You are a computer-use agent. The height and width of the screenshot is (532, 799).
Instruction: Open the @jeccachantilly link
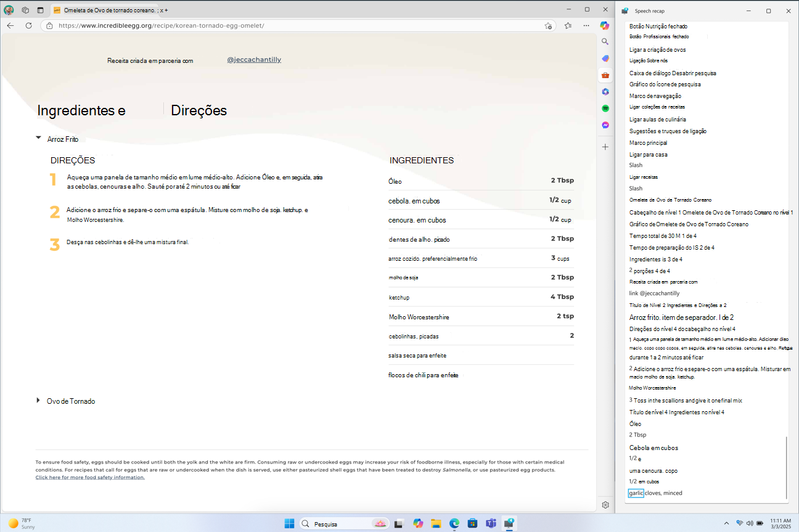tap(254, 60)
